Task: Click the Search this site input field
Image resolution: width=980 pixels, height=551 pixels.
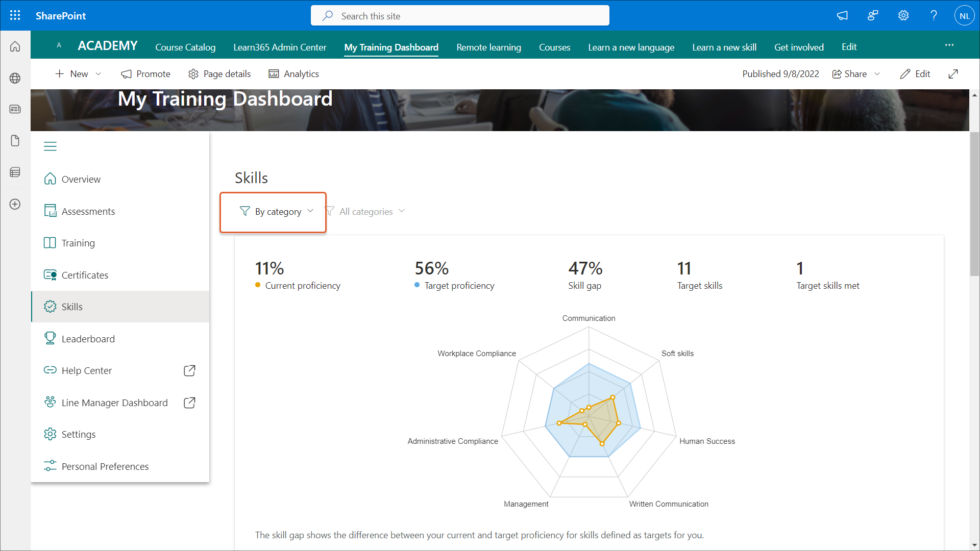Action: point(459,16)
